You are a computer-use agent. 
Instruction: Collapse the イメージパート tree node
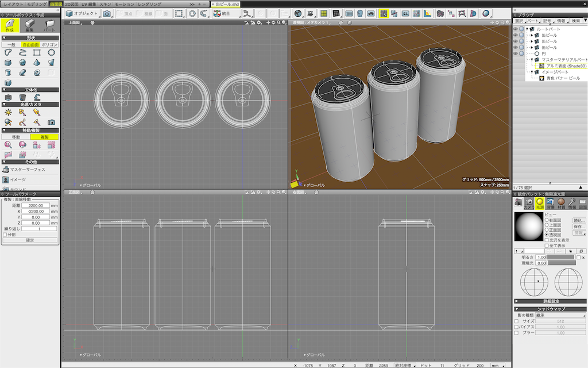tap(532, 72)
